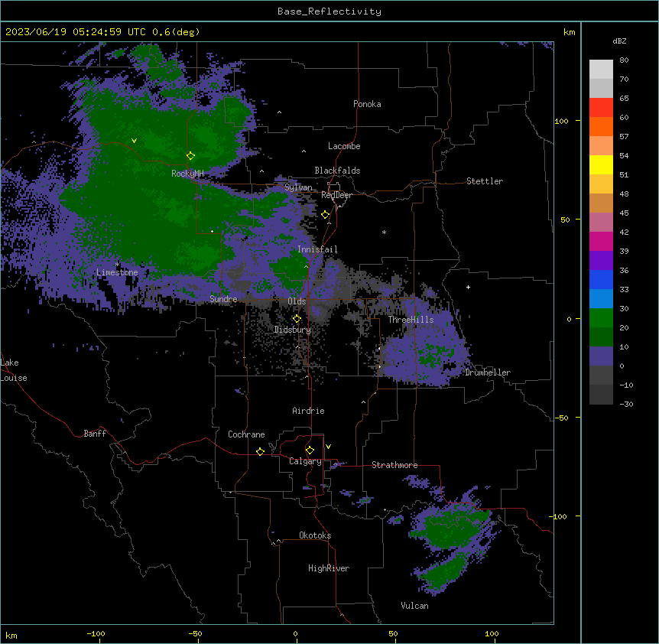Select the white swatch under 80 dBZ
Screen dimensions: 659x644
[x=601, y=70]
